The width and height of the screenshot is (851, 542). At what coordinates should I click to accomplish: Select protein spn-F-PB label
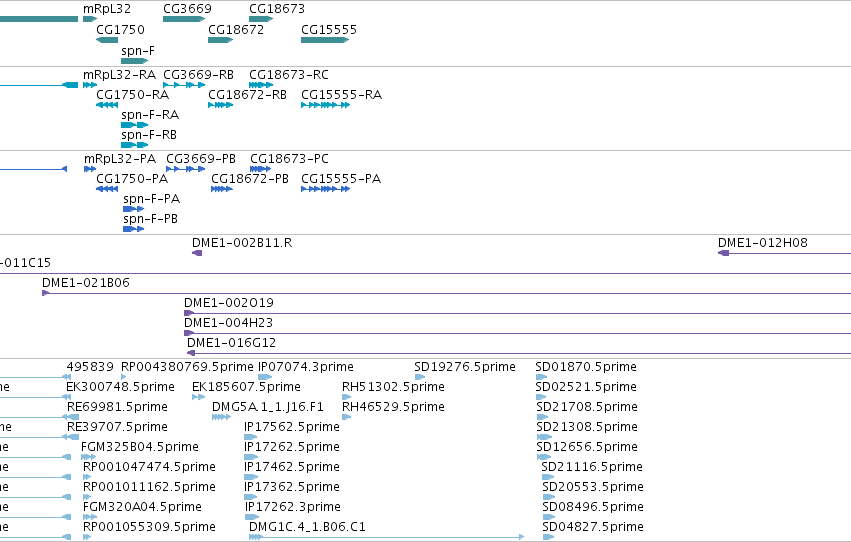[150, 219]
